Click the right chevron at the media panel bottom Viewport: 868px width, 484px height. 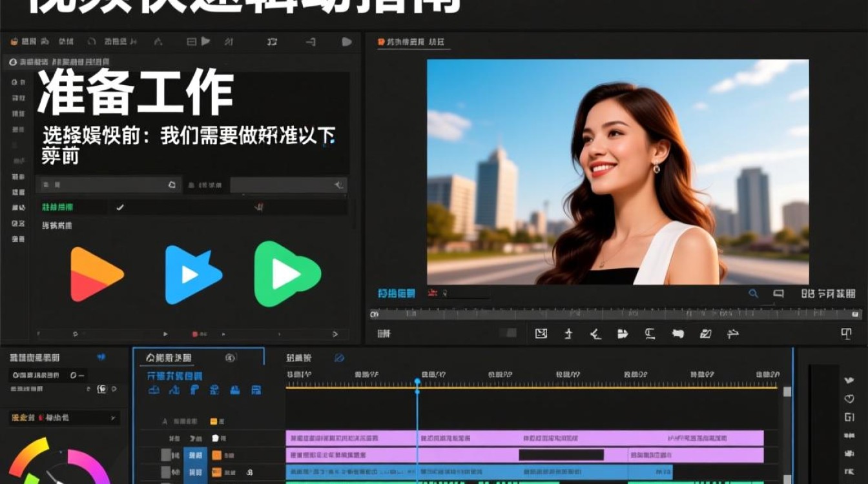coord(335,334)
